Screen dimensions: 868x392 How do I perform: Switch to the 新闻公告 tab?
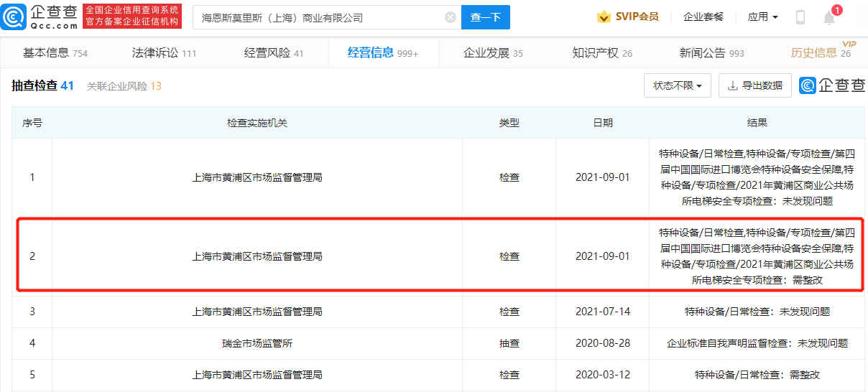coord(712,52)
